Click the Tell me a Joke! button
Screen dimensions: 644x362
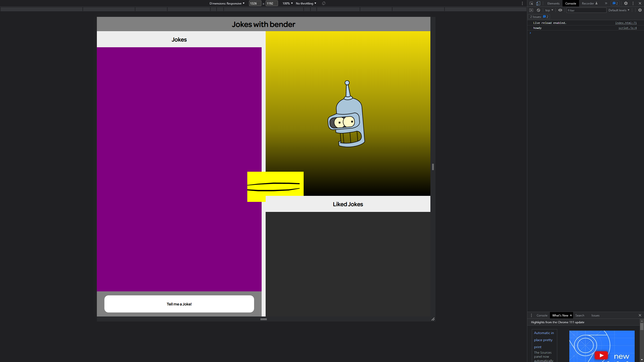[x=179, y=304]
